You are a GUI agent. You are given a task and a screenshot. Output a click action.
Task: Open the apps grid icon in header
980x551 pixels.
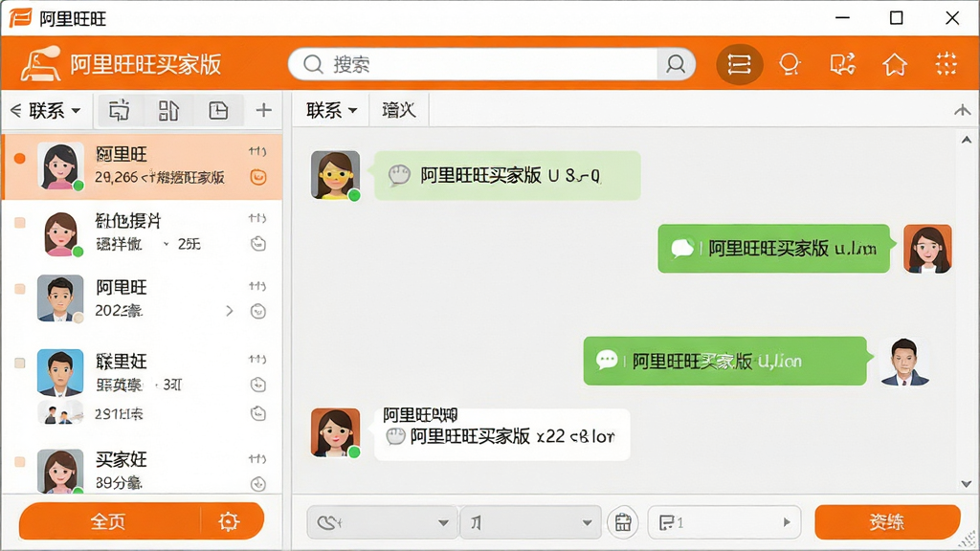[946, 64]
